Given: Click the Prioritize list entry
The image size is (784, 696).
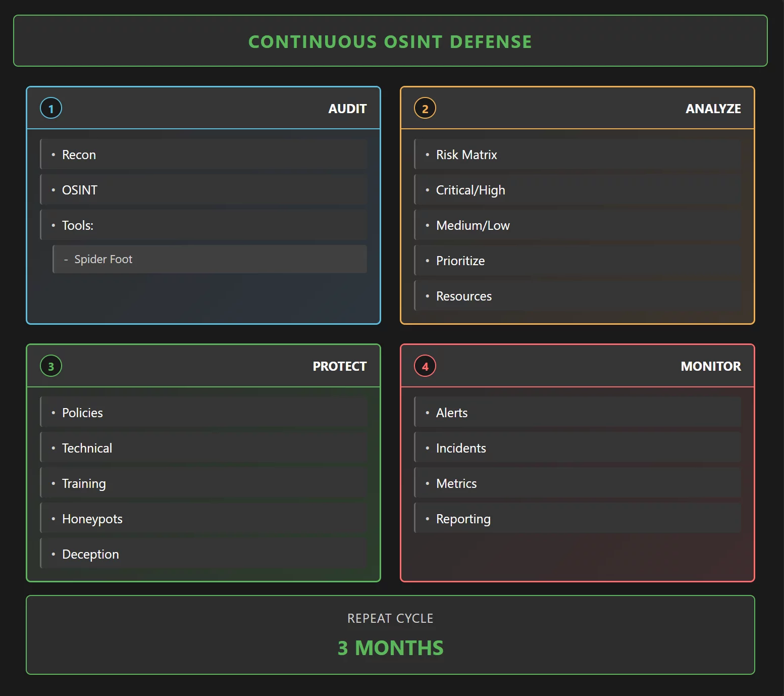Looking at the screenshot, I should (x=460, y=261).
